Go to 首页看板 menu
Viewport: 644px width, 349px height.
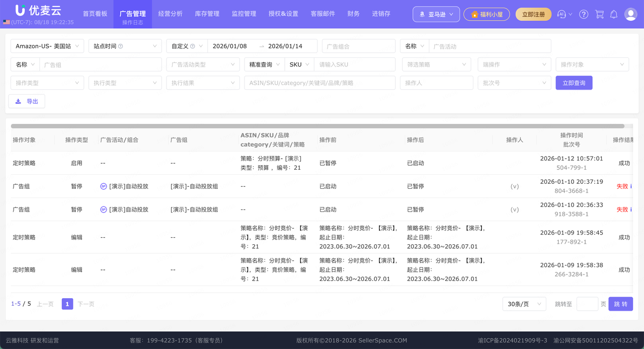click(95, 14)
